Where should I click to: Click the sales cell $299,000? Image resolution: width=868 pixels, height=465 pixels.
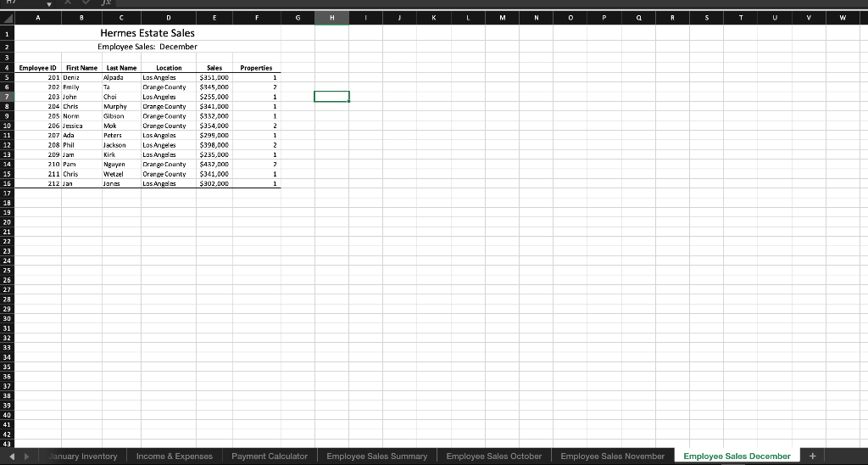pyautogui.click(x=214, y=135)
